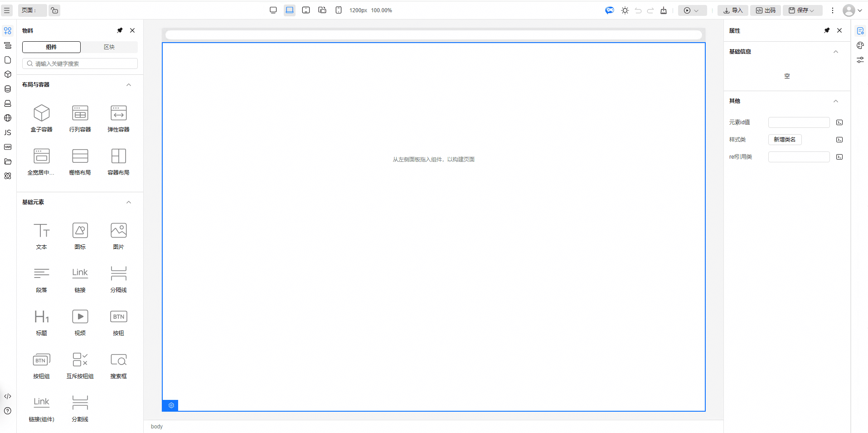Select the 容器布局 container layout component
The height and width of the screenshot is (433, 868).
click(119, 161)
